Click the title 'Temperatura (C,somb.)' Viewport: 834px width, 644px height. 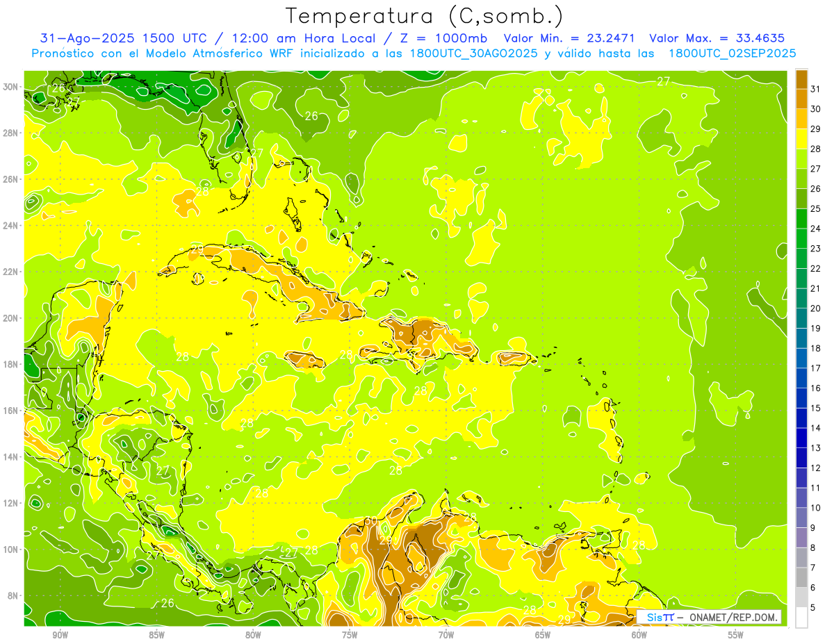(x=424, y=16)
